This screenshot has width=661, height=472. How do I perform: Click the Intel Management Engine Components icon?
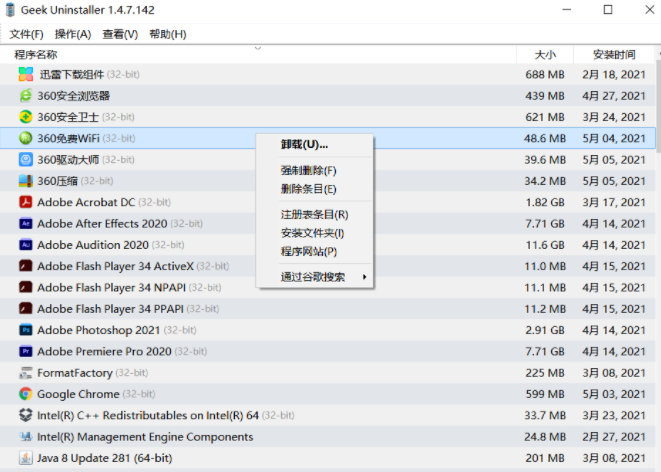click(x=26, y=437)
